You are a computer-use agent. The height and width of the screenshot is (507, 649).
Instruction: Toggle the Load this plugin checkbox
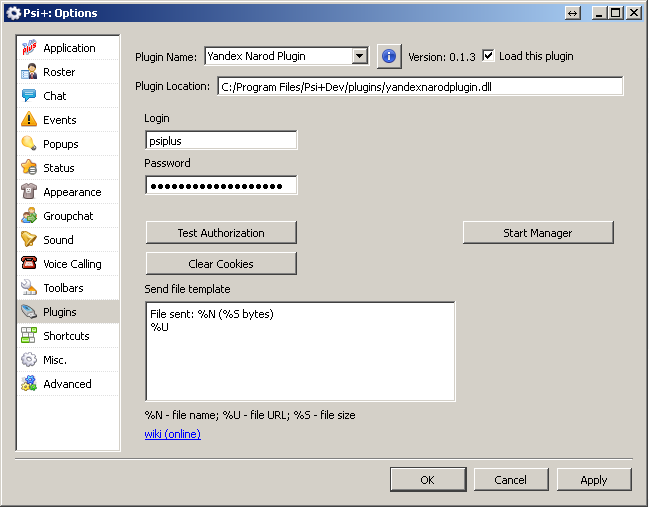coord(488,56)
